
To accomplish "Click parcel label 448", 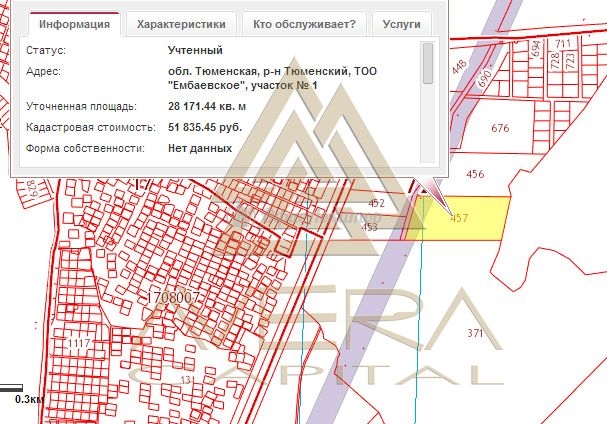I will coord(459,66).
